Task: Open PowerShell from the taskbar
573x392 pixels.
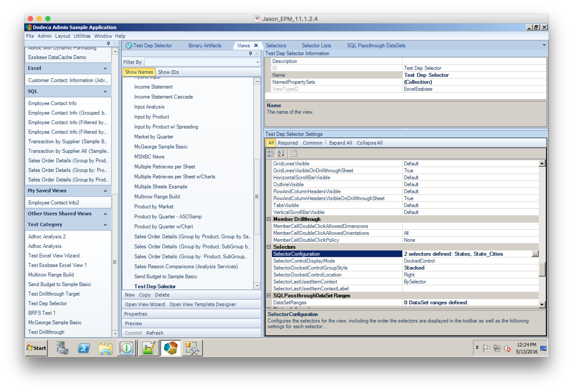Action: [x=84, y=348]
